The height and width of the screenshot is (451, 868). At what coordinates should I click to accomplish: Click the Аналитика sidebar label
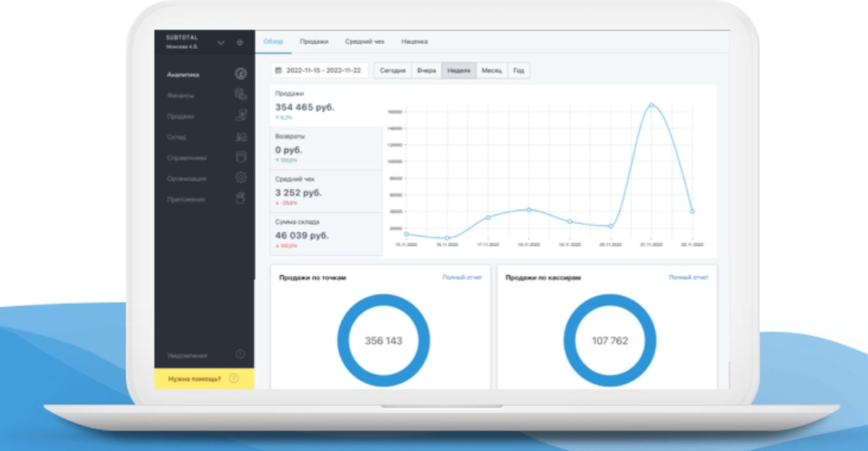click(x=184, y=75)
